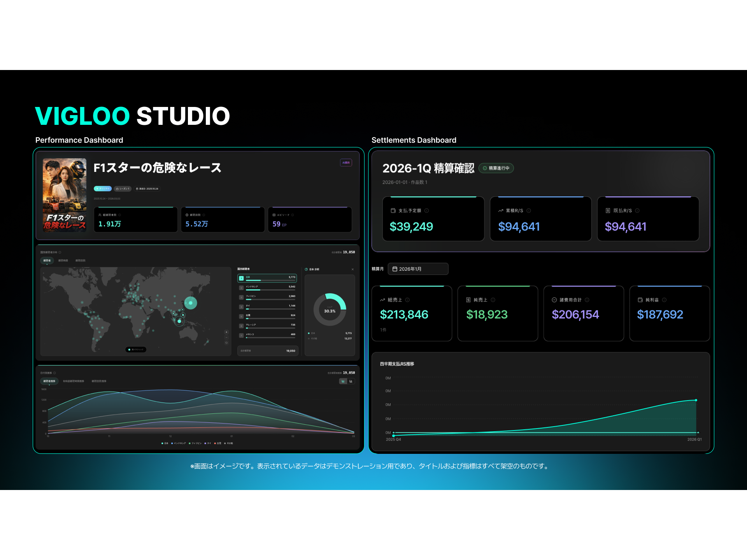This screenshot has width=747, height=560.
Task: Reset the map view with refresh icon
Action: pos(226,343)
